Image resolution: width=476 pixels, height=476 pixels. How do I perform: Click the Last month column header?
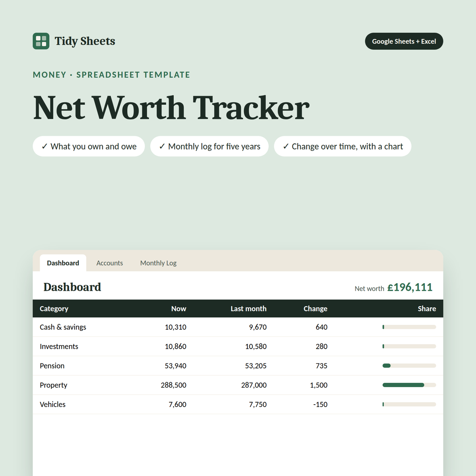pyautogui.click(x=249, y=309)
